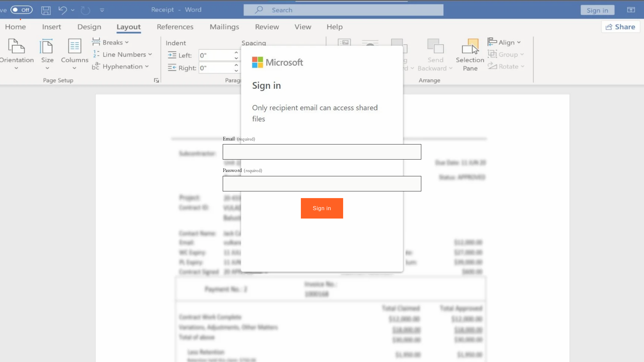Open Customize Quick Access Toolbar dropdown
Image resolution: width=644 pixels, height=362 pixels.
tap(102, 10)
